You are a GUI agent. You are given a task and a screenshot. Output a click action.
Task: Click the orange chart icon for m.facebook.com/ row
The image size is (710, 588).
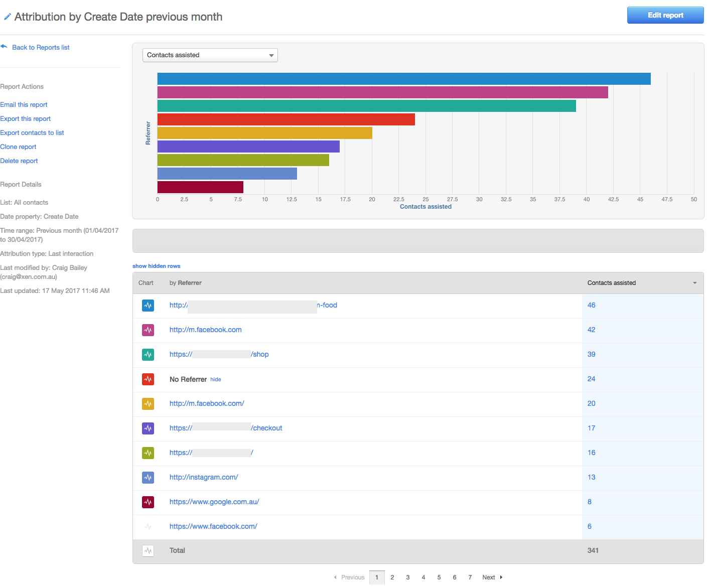148,404
